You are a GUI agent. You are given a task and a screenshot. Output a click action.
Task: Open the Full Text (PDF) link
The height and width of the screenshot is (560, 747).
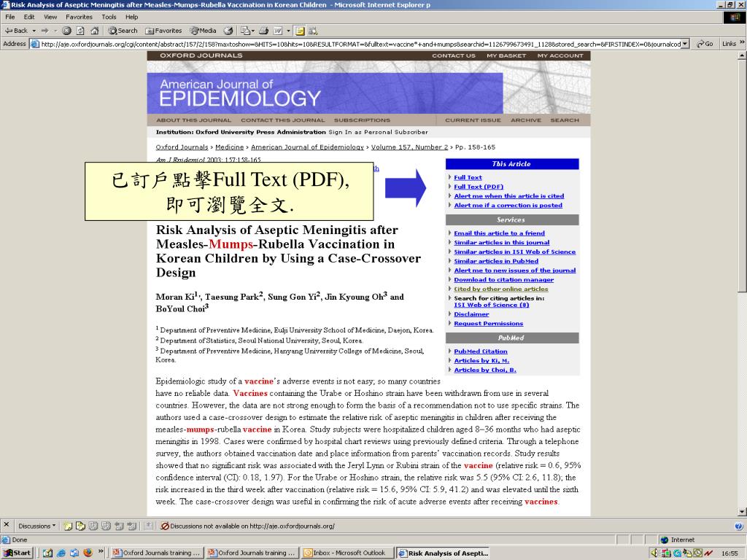(479, 187)
